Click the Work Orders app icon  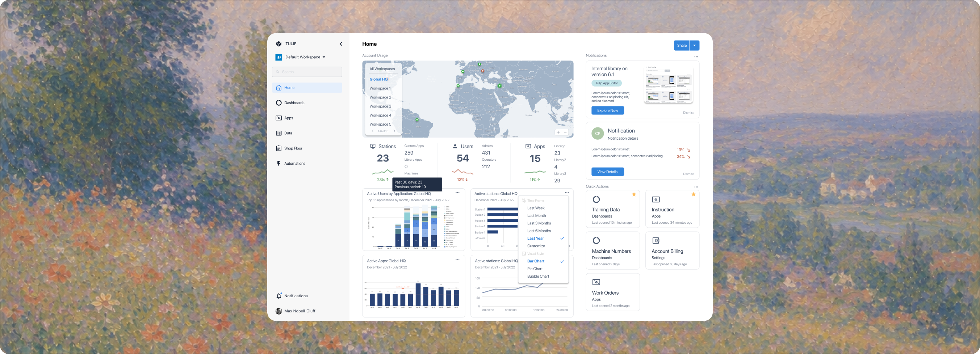(596, 282)
